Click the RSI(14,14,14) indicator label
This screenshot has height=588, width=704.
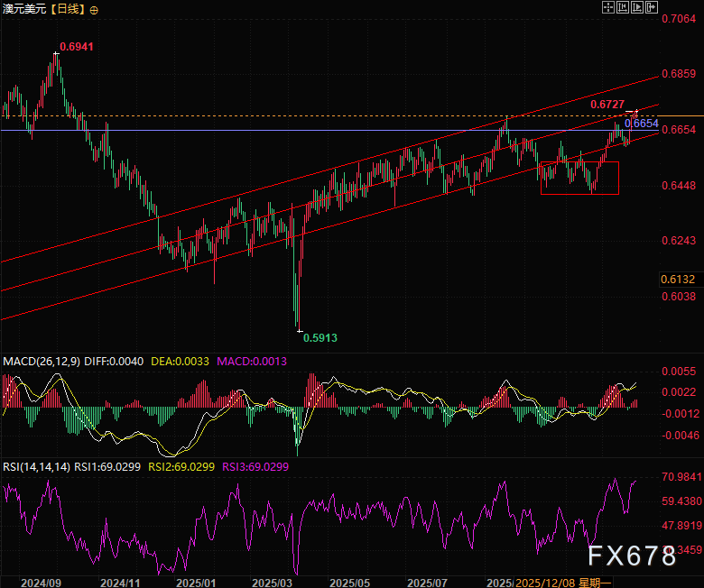point(36,467)
